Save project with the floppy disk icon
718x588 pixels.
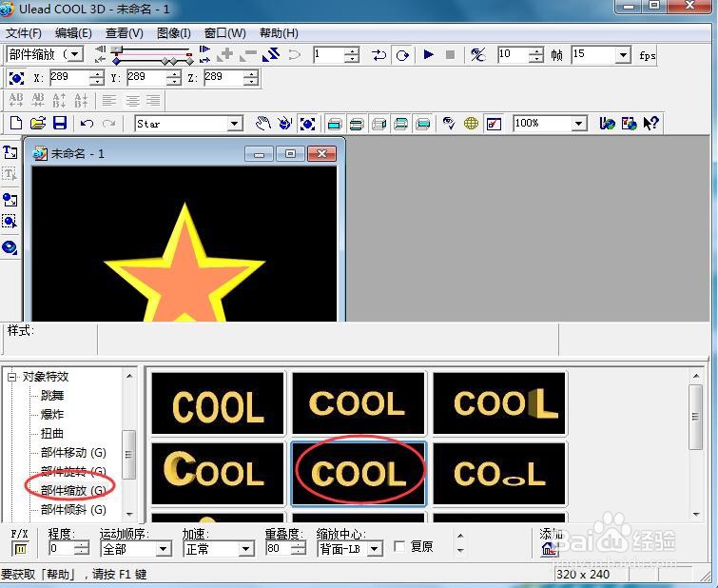(x=60, y=123)
